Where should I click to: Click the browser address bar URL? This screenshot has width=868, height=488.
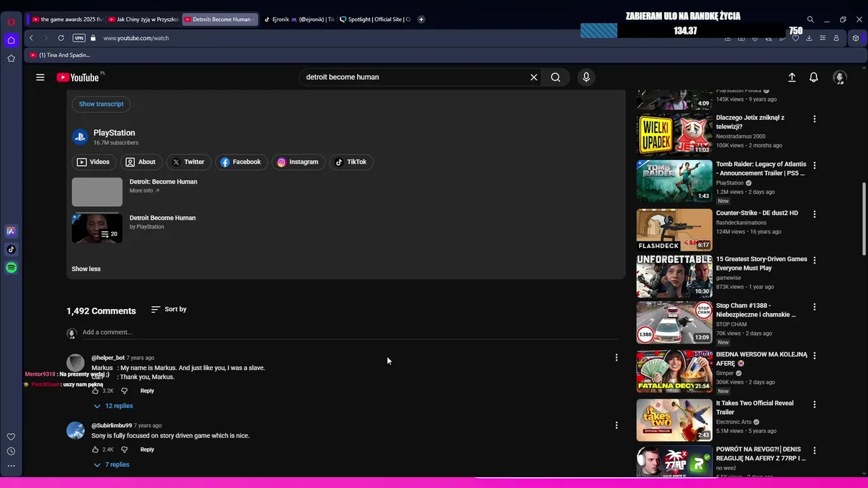136,38
